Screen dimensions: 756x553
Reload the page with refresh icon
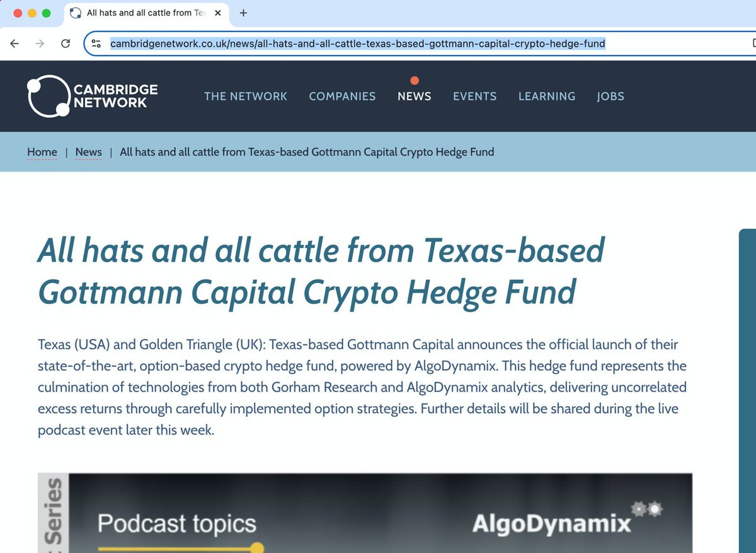[65, 44]
